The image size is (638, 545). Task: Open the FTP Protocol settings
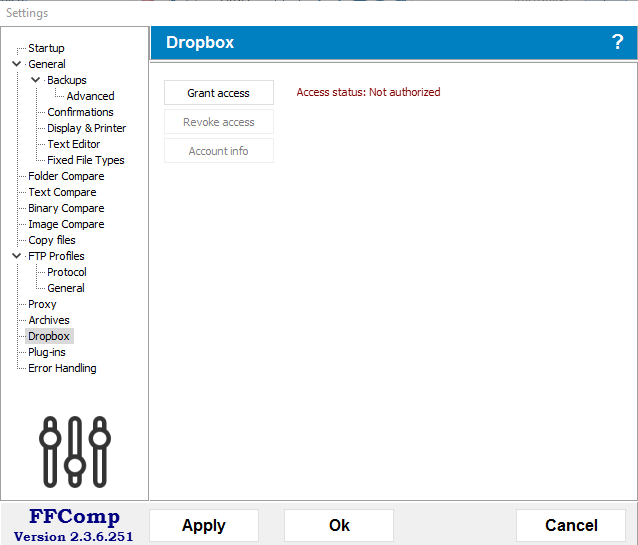point(66,272)
